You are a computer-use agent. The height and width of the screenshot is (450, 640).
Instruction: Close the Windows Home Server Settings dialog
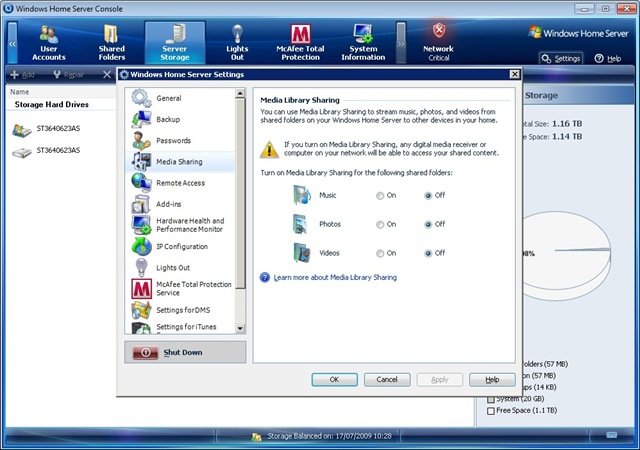tap(514, 74)
